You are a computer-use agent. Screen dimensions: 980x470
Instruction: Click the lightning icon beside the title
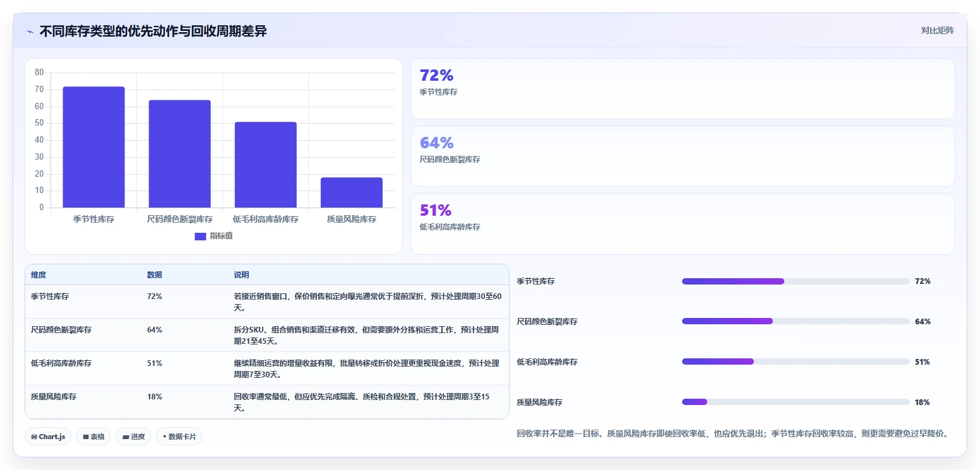[30, 32]
